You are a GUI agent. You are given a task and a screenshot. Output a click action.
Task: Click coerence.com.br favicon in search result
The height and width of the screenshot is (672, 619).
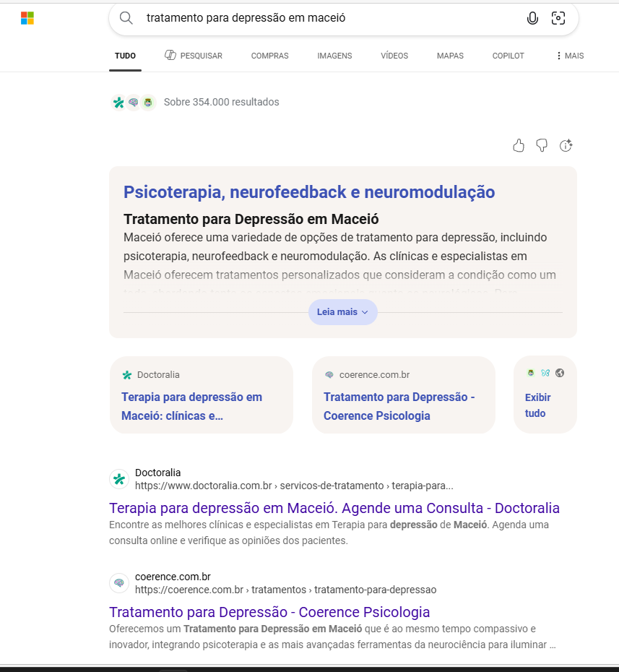tap(119, 583)
